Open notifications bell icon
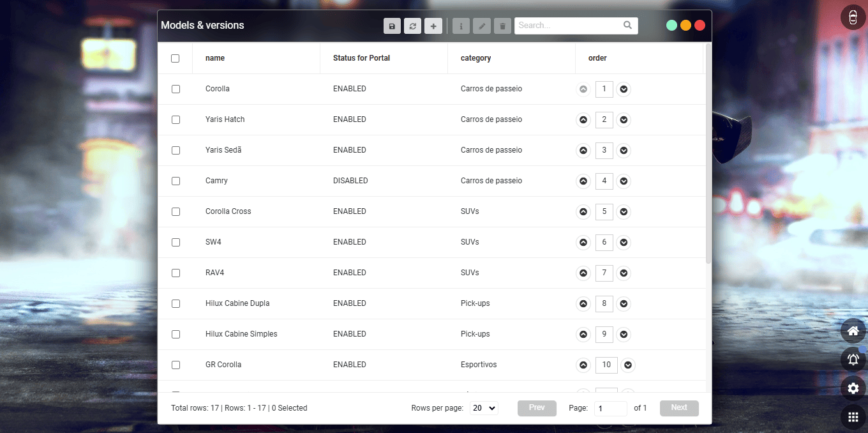 [x=853, y=360]
